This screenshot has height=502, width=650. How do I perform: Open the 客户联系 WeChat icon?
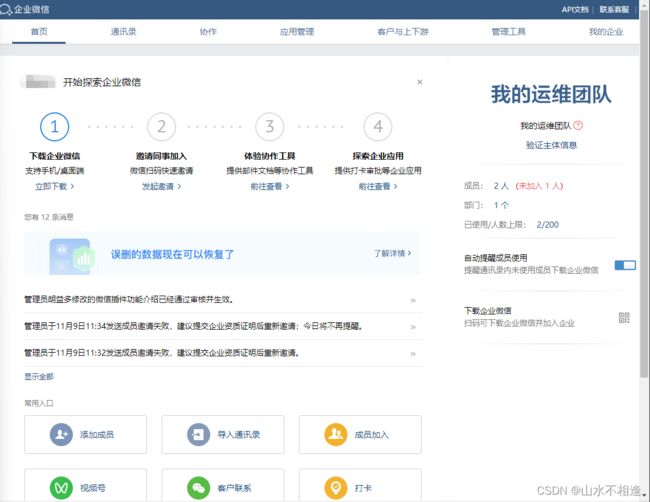[x=199, y=488]
